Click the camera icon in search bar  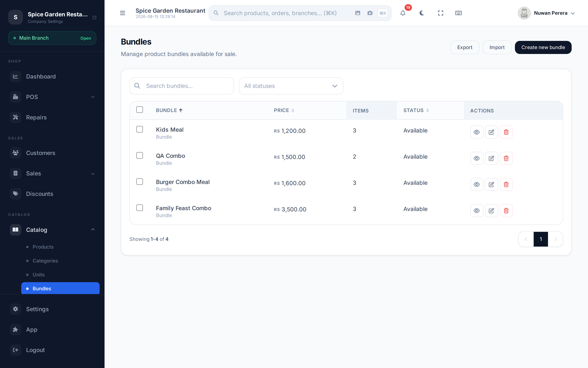370,13
